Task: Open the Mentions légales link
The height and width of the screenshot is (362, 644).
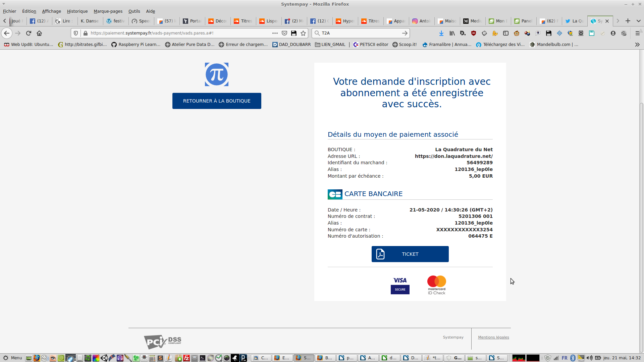Action: pos(493,337)
